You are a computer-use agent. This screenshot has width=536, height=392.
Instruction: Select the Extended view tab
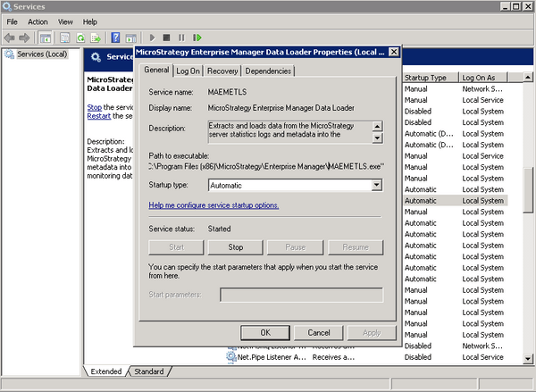click(106, 371)
